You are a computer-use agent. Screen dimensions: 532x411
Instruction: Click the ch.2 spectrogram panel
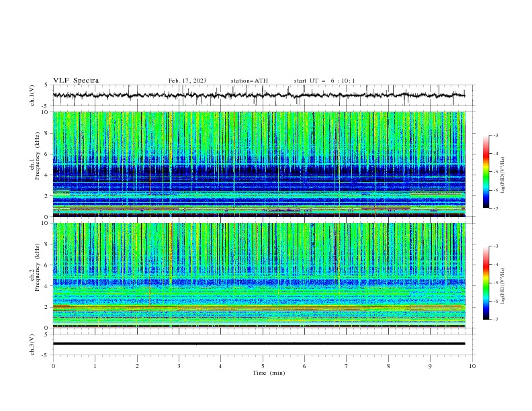pyautogui.click(x=259, y=275)
